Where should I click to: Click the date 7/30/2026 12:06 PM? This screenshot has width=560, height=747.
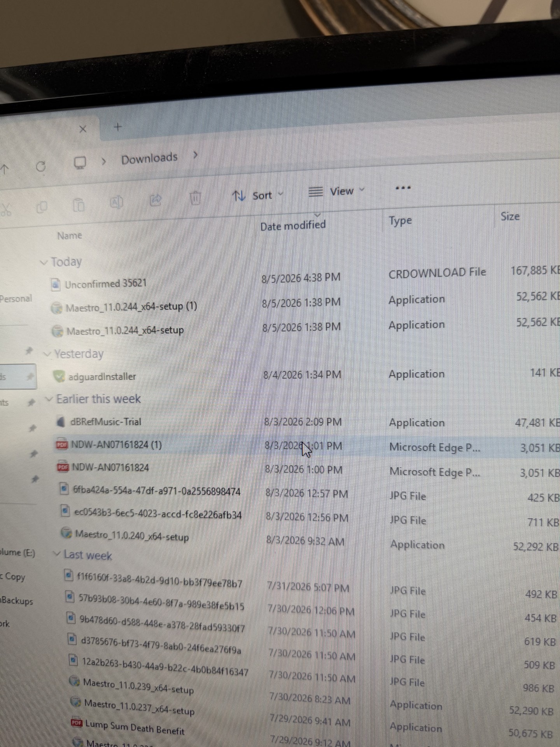(311, 610)
